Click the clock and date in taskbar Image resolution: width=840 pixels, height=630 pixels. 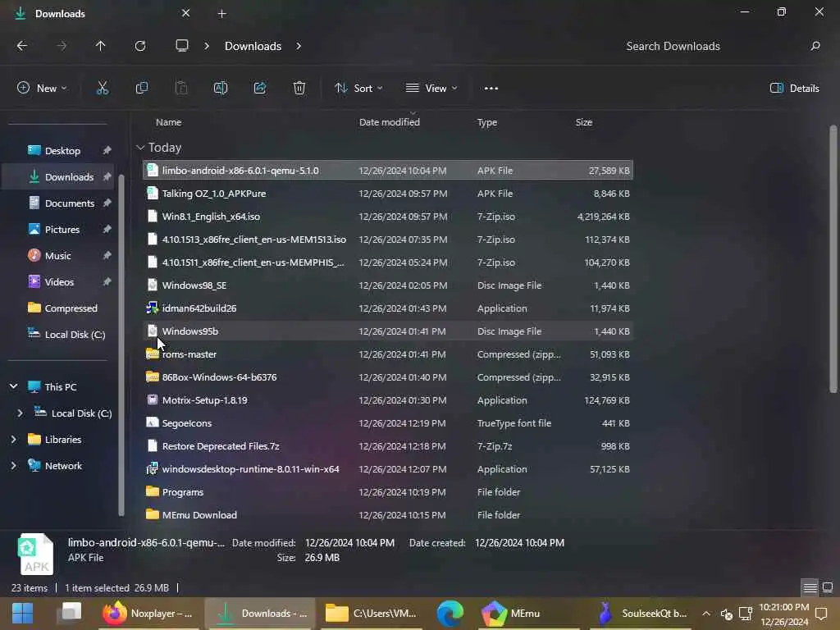coord(783,614)
